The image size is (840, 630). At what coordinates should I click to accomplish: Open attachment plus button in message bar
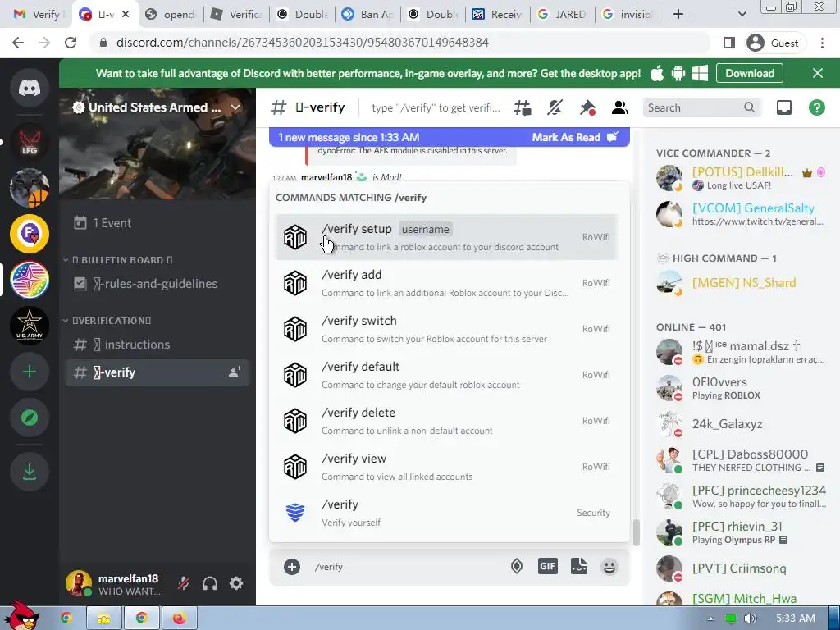click(292, 567)
